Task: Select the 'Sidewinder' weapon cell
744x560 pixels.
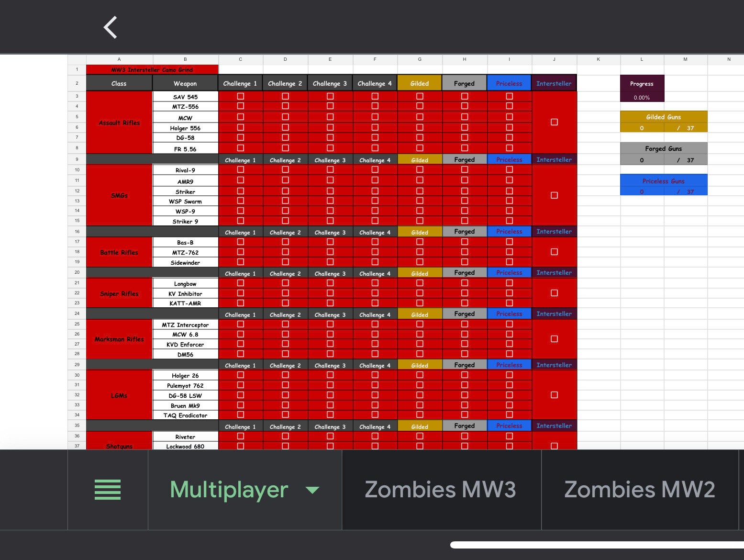Action: pyautogui.click(x=185, y=262)
